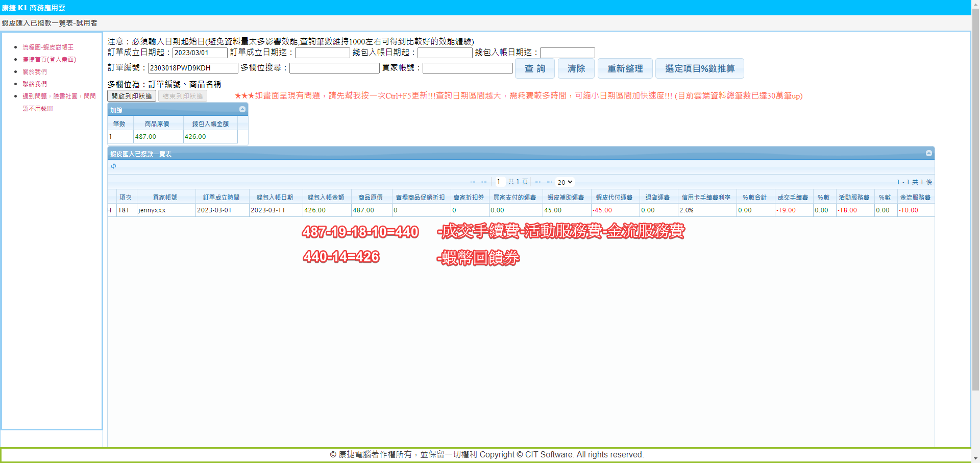
Task: Click the 清除 clear button
Action: click(576, 68)
